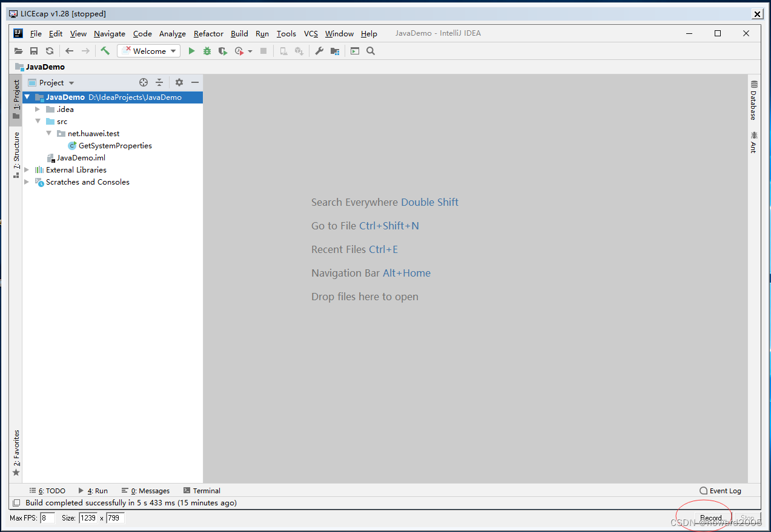This screenshot has height=532, width=771.
Task: Click LICEcap height size field 799
Action: [x=115, y=518]
